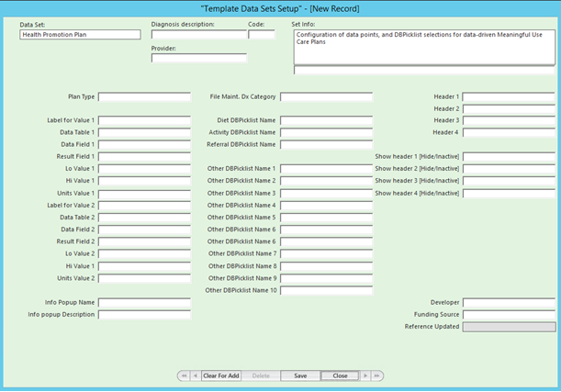561x392 pixels.
Task: Select the Data Field 1 input
Action: [144, 145]
